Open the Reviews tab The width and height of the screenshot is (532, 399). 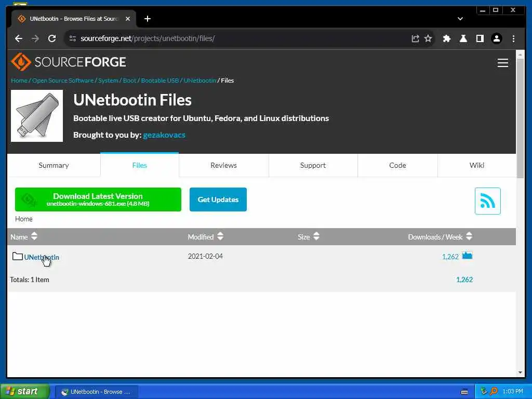click(x=223, y=165)
